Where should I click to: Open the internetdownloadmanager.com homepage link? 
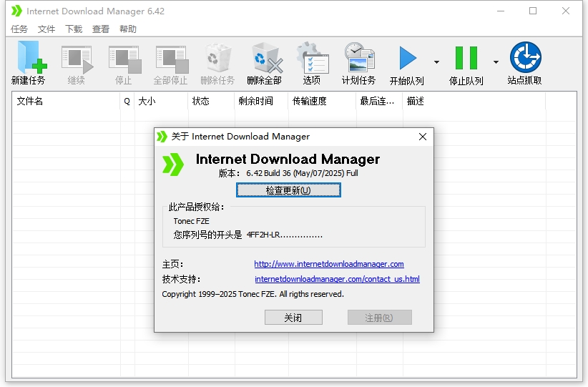329,264
